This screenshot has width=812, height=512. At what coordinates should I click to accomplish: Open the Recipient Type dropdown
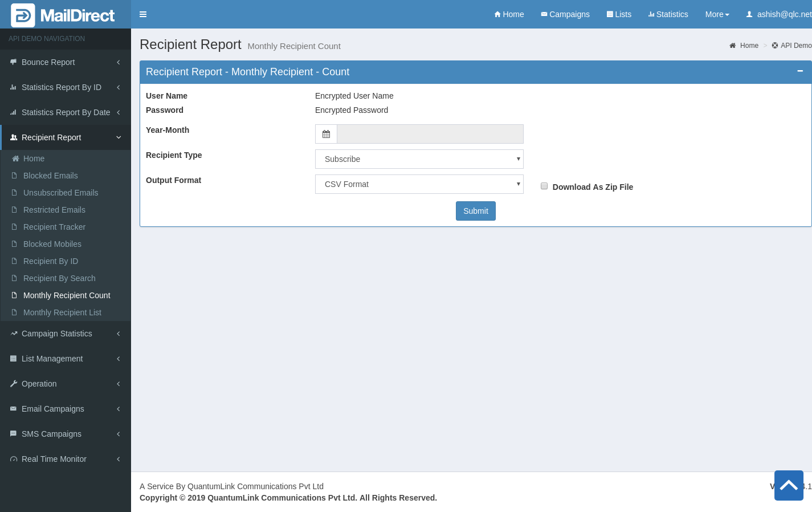419,159
